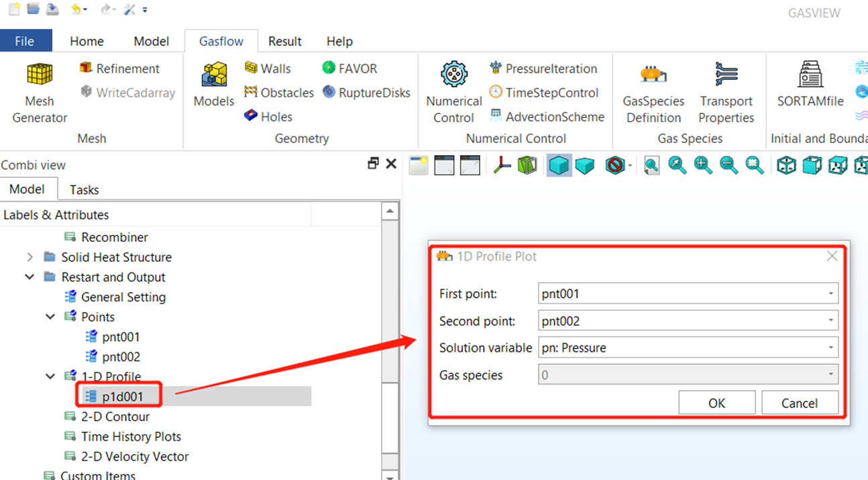Open the SORTAMfile tool

pos(810,85)
